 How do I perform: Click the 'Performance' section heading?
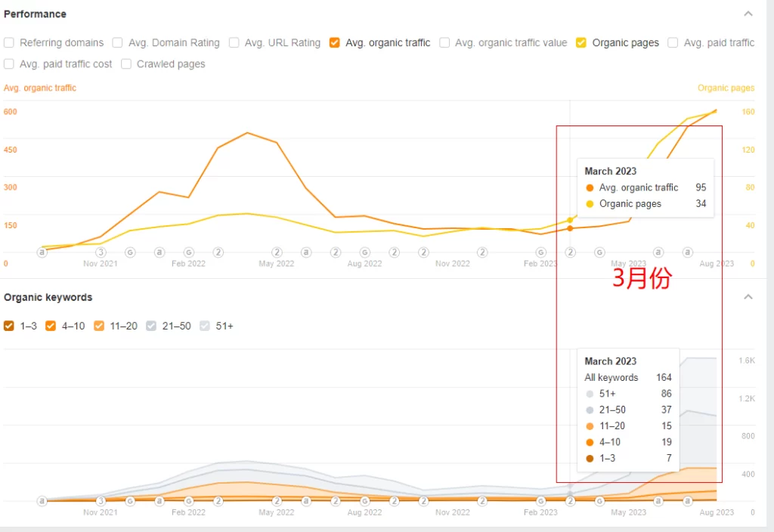tap(35, 14)
